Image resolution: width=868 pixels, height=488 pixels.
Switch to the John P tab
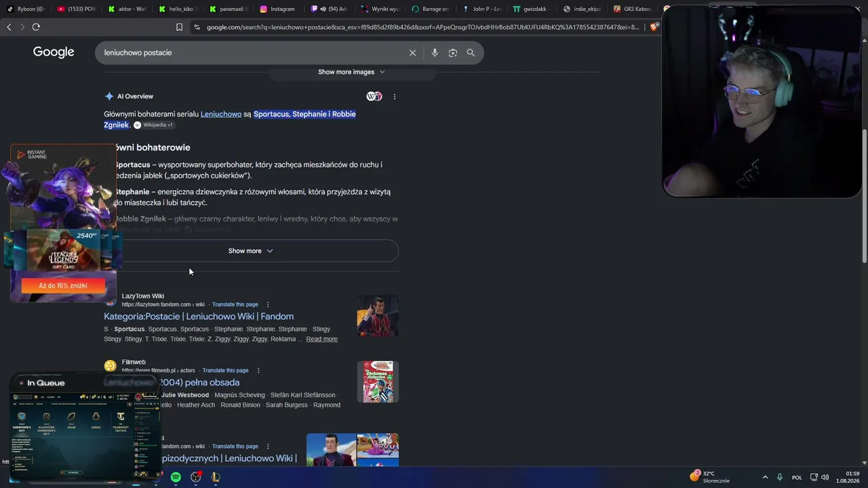point(481,9)
